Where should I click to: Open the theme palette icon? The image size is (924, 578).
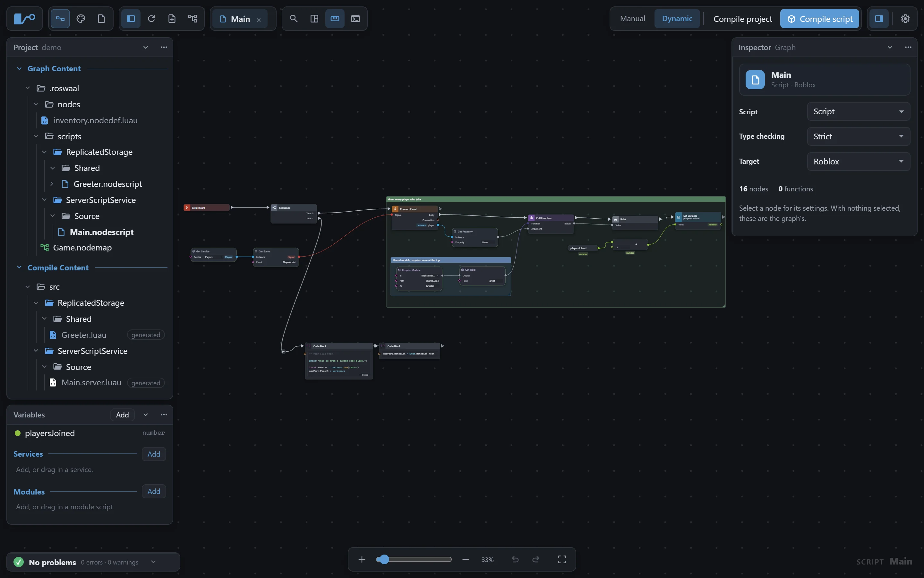pos(81,18)
